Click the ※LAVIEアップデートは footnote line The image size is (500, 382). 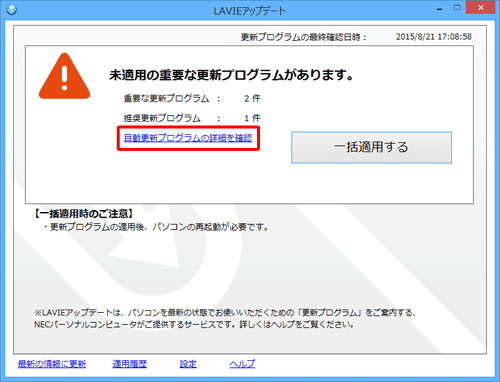coord(225,313)
